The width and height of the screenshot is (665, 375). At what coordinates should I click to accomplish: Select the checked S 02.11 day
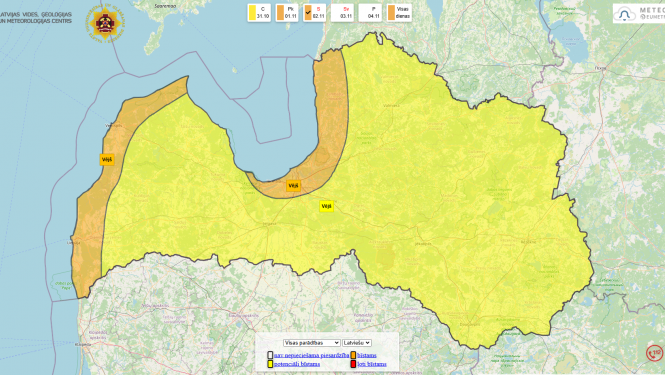315,13
